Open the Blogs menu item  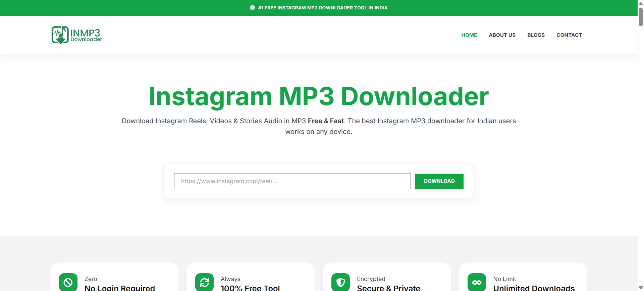tap(536, 35)
